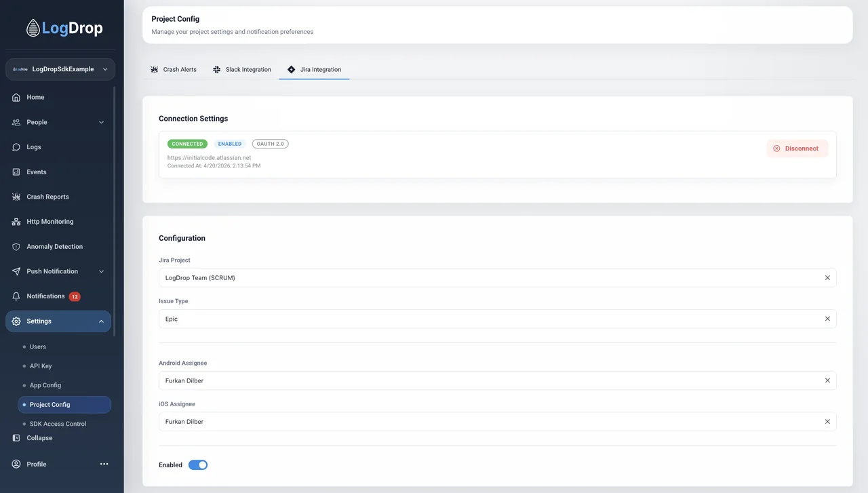The width and height of the screenshot is (868, 493).
Task: Open the SDK Access Control settings page
Action: [x=58, y=424]
